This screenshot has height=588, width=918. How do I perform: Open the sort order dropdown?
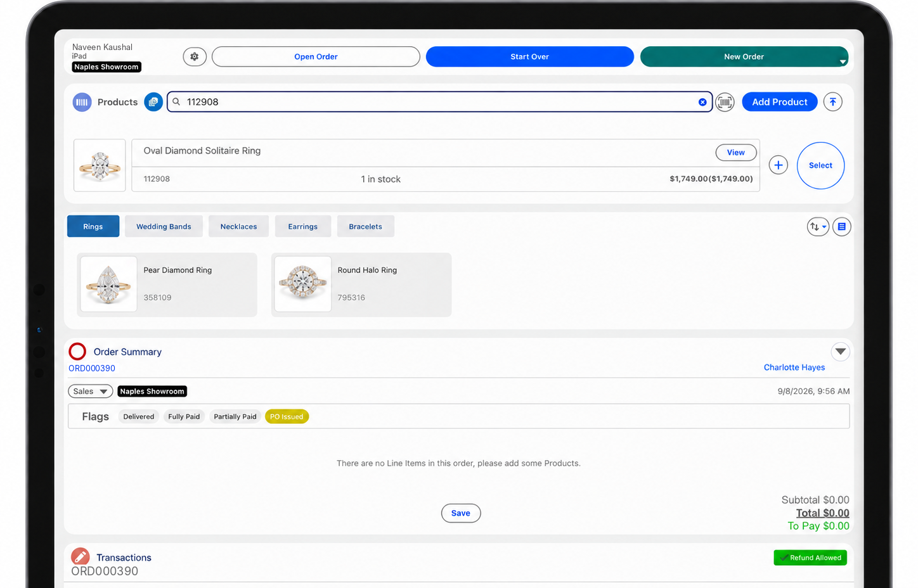[x=818, y=226]
